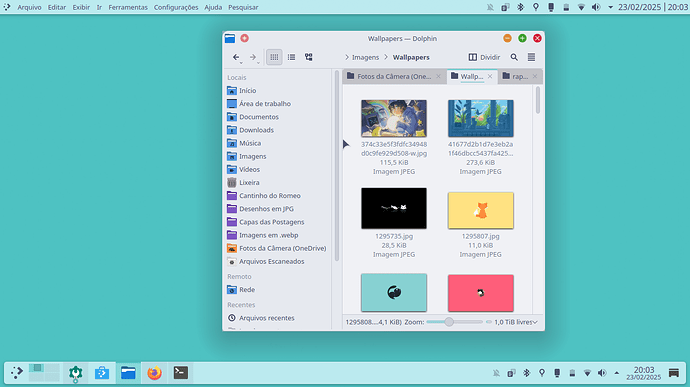The image size is (690, 387).
Task: Switch to icons view mode
Action: [274, 57]
